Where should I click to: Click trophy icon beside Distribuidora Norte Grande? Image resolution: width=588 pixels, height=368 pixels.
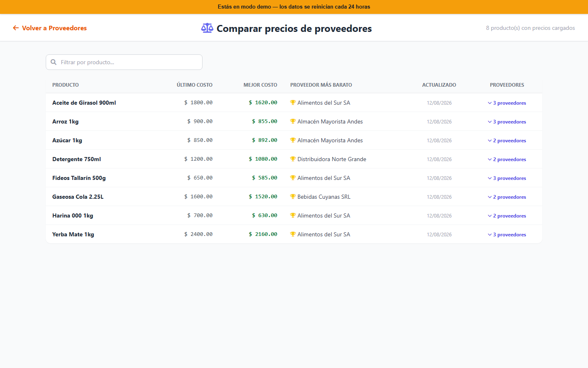coord(293,159)
